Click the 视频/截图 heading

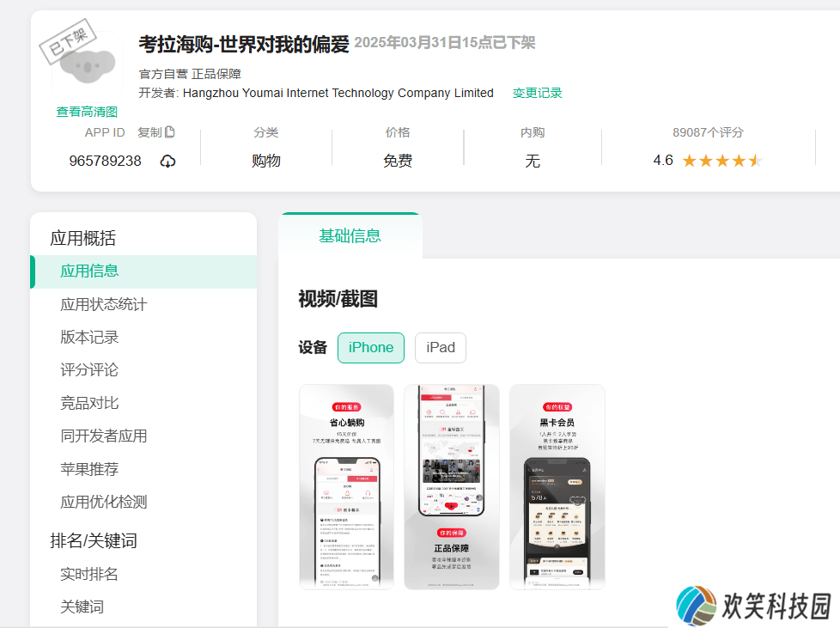tap(338, 299)
